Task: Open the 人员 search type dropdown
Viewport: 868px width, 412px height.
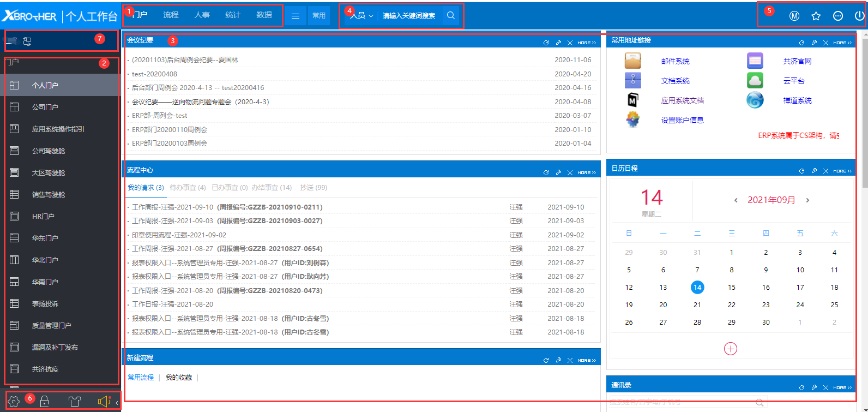Action: [362, 16]
